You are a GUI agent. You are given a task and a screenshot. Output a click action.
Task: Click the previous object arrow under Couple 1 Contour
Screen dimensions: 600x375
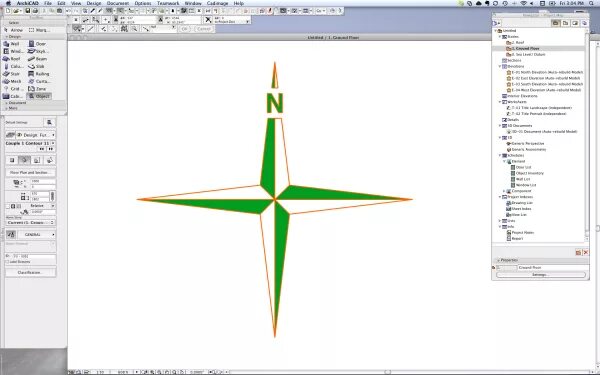[42, 149]
